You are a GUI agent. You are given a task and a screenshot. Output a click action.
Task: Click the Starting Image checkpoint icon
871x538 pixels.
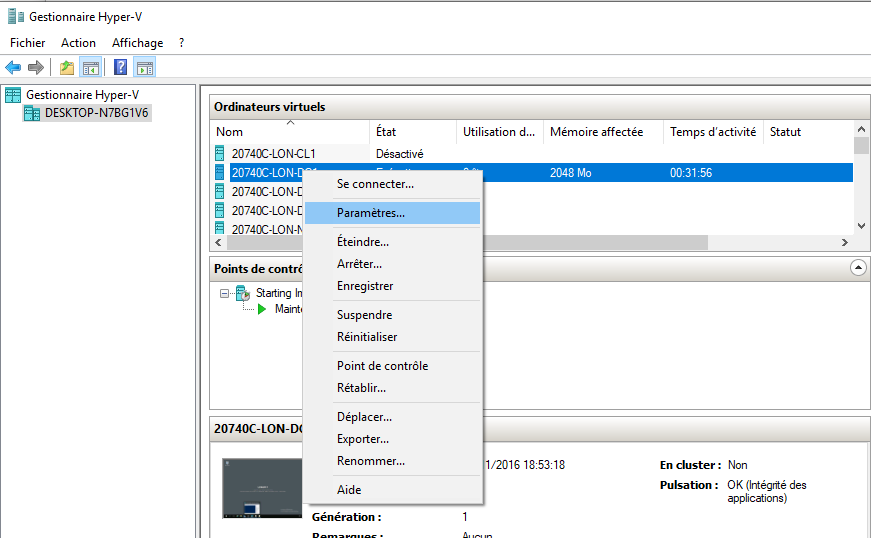243,293
